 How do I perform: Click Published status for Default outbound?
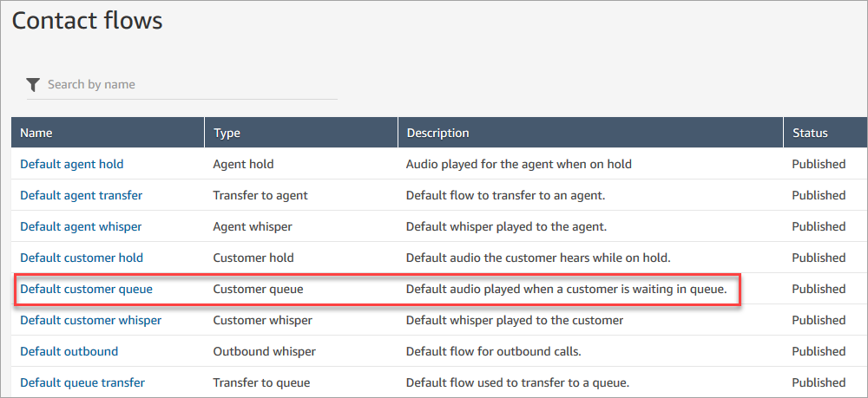pos(819,351)
